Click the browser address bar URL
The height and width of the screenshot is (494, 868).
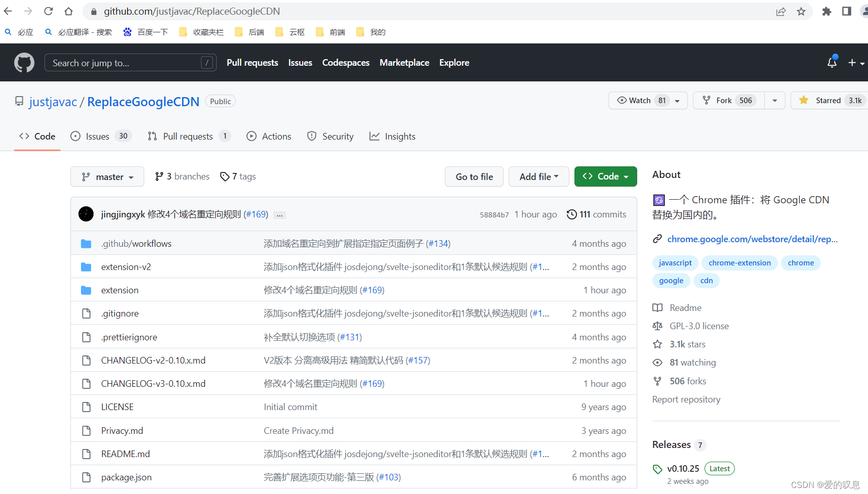coord(192,11)
